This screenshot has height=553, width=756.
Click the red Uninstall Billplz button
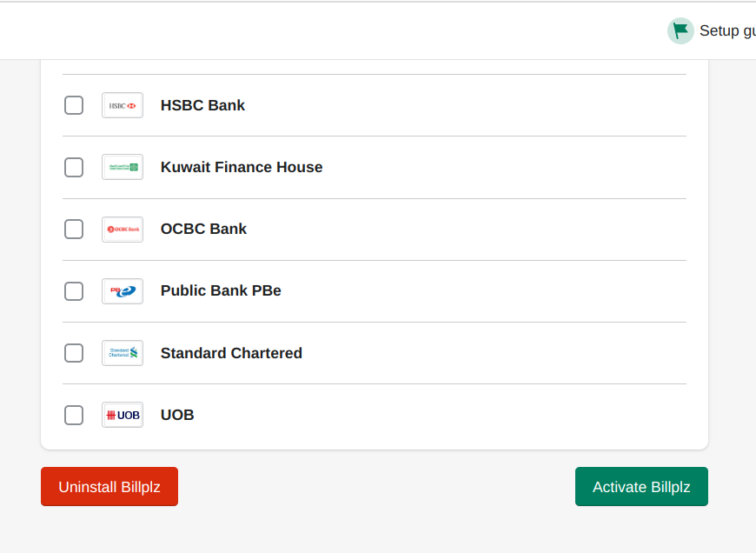click(x=109, y=487)
